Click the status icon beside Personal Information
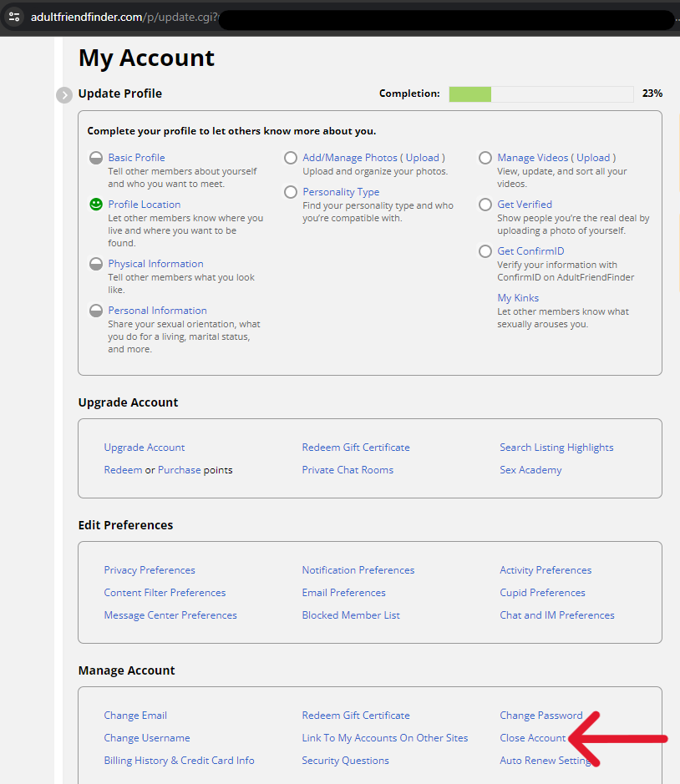Viewport: 680px width, 784px height. pos(96,311)
